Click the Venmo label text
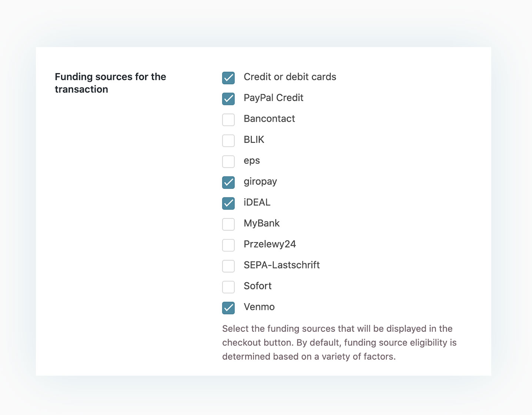Viewport: 532px width, 415px height. (259, 307)
